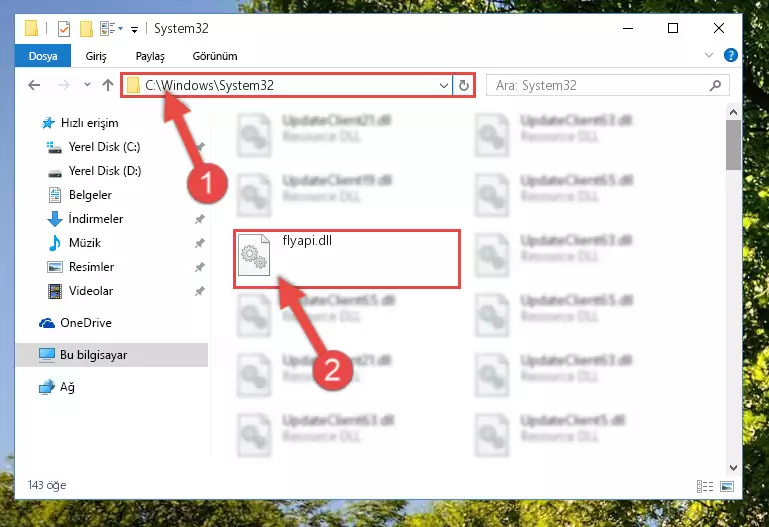Expand the address bar history dropdown
Screen dimensions: 769x527
click(x=444, y=85)
